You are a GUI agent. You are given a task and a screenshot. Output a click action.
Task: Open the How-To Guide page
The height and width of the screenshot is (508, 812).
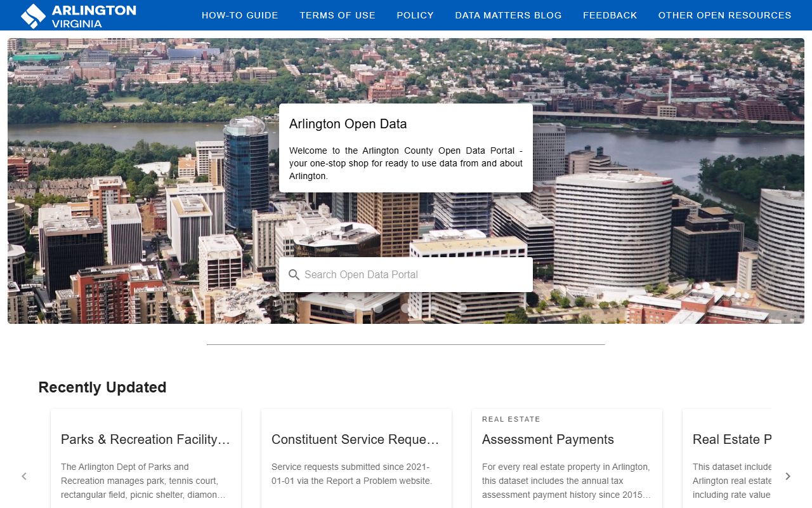[240, 15]
